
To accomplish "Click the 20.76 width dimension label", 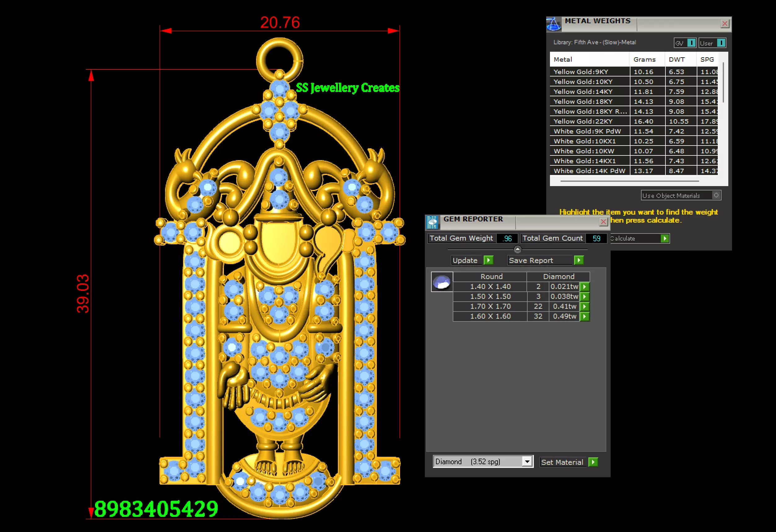I will [280, 22].
